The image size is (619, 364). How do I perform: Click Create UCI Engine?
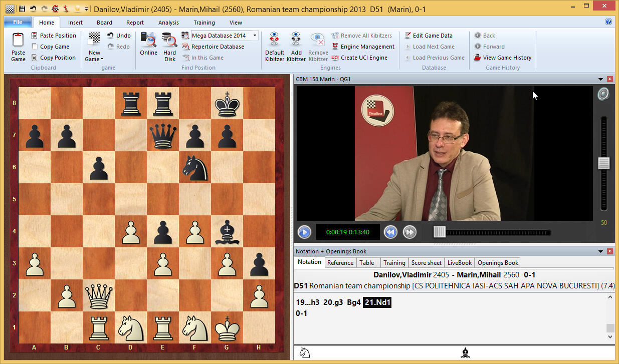[x=359, y=58]
